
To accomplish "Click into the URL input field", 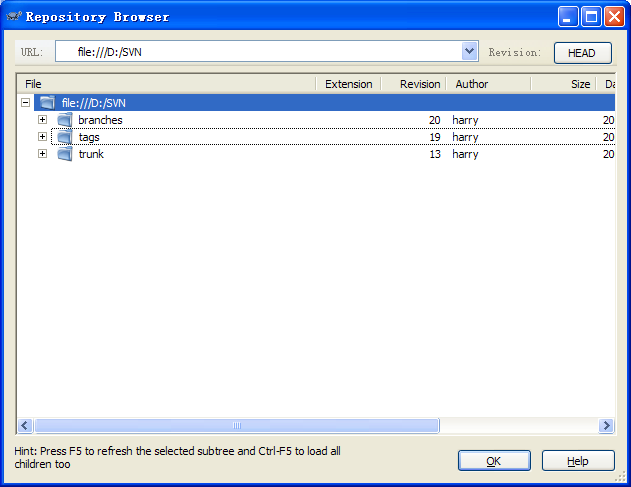I will tap(260, 52).
